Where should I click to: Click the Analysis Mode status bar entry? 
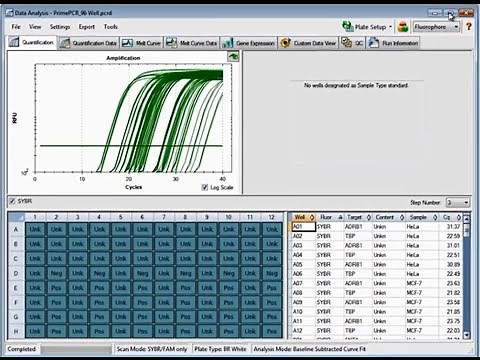pyautogui.click(x=310, y=349)
